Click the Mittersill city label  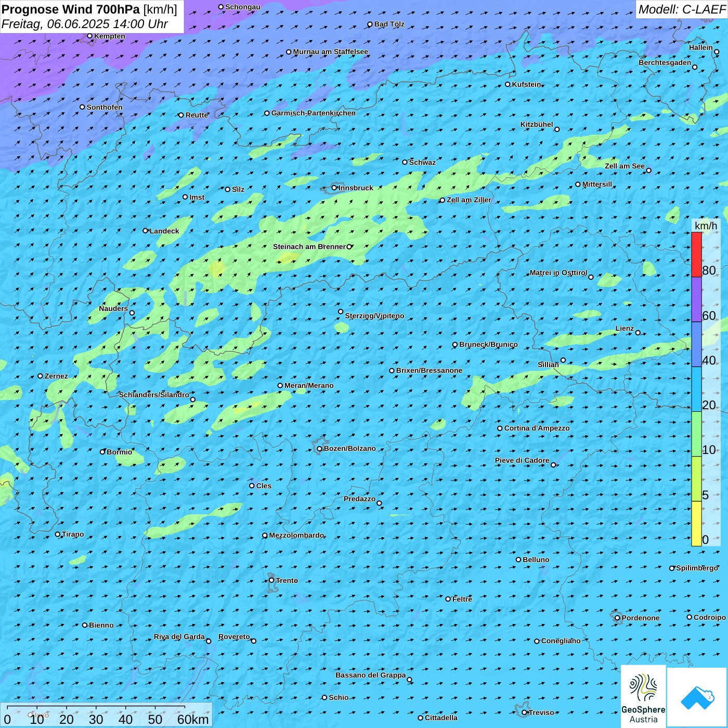pos(597,184)
